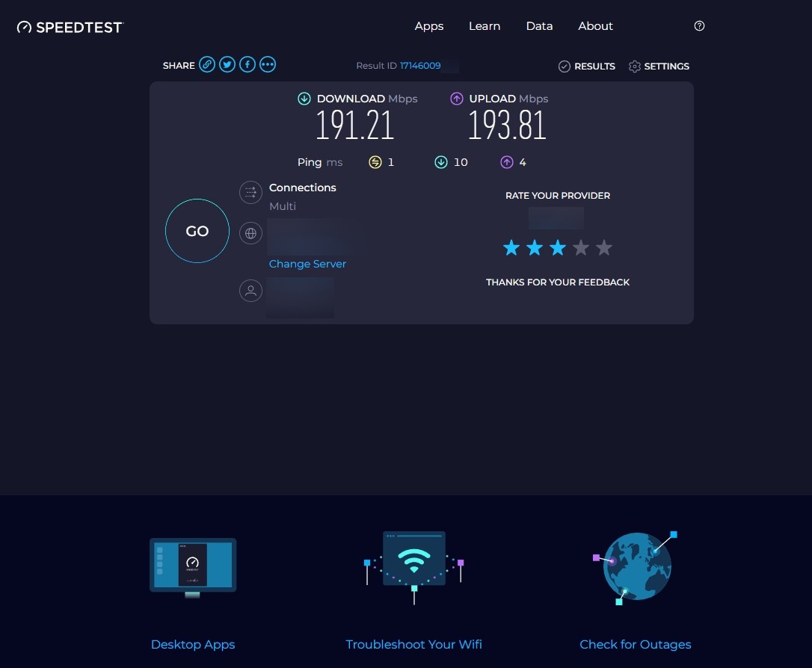Rate provider three stars
The width and height of the screenshot is (812, 668).
[x=558, y=248]
